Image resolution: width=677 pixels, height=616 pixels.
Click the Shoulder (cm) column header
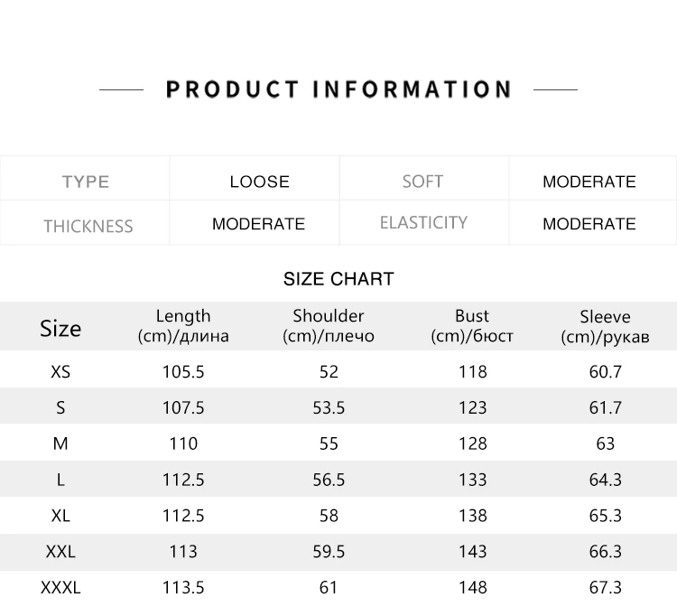329,326
